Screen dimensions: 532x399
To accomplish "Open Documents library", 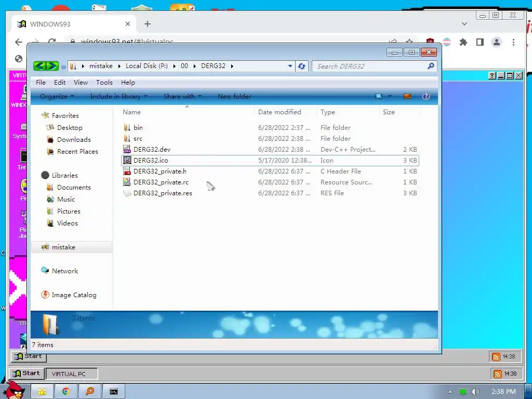I will pyautogui.click(x=74, y=187).
